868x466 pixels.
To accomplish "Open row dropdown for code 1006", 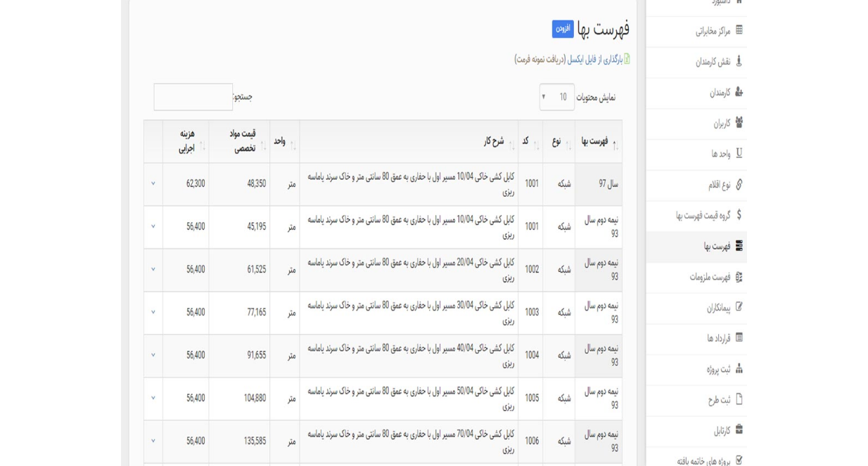I will click(x=153, y=441).
